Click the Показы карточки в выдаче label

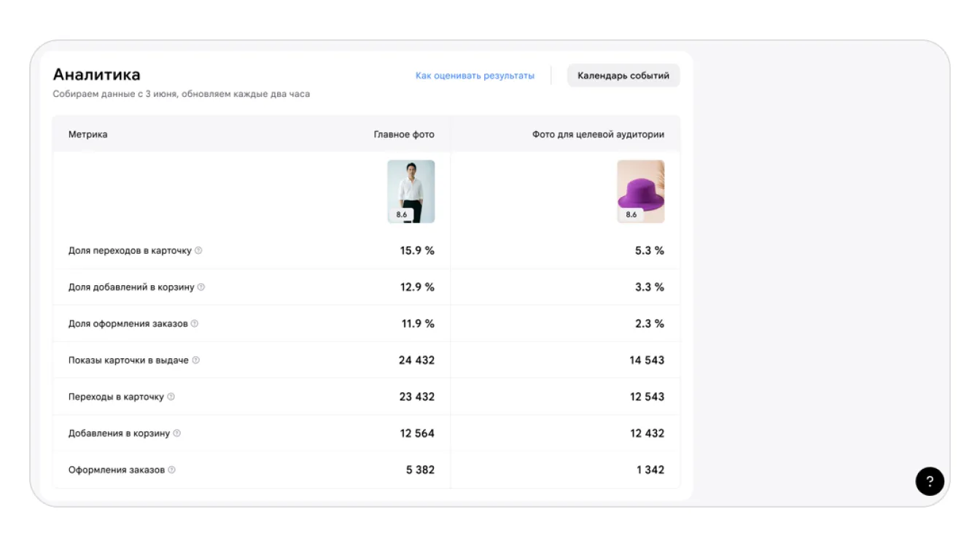128,360
